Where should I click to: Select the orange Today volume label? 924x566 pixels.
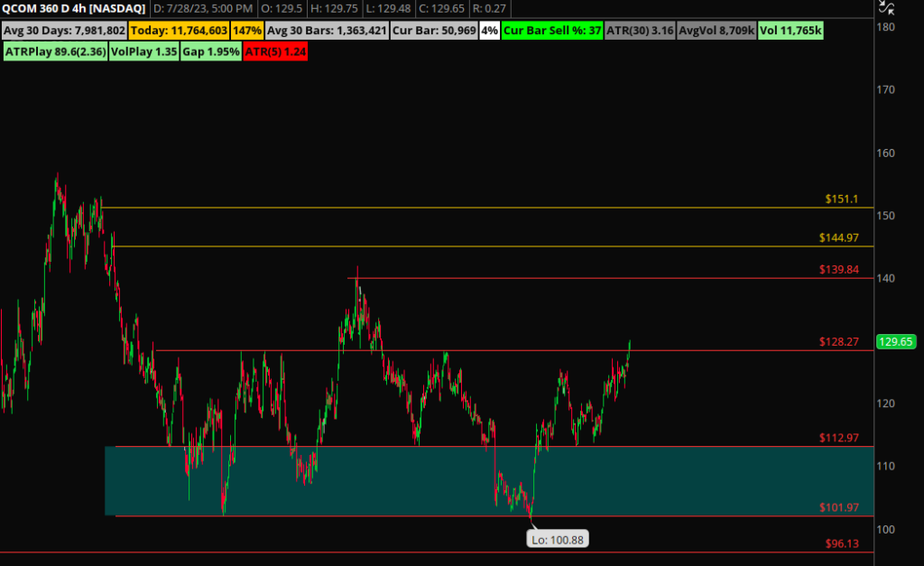tap(179, 30)
